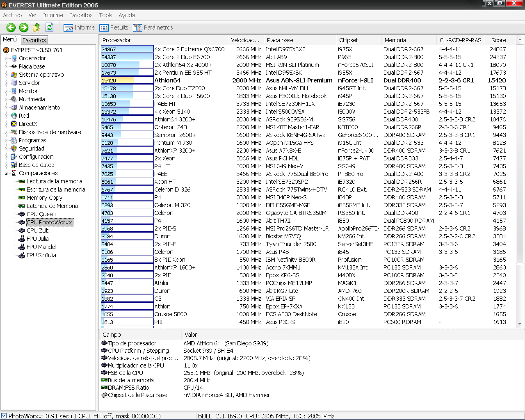Sort by Procesador column header
525x420 pixels.
tap(163, 40)
